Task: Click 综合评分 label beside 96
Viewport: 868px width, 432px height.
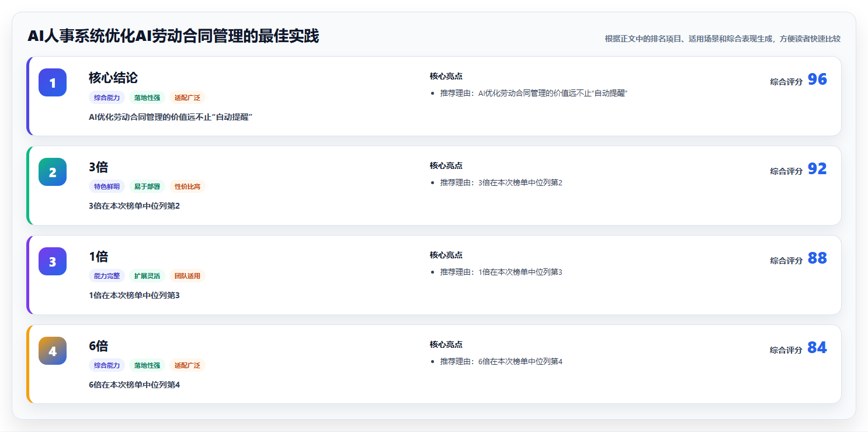Action: click(x=786, y=82)
